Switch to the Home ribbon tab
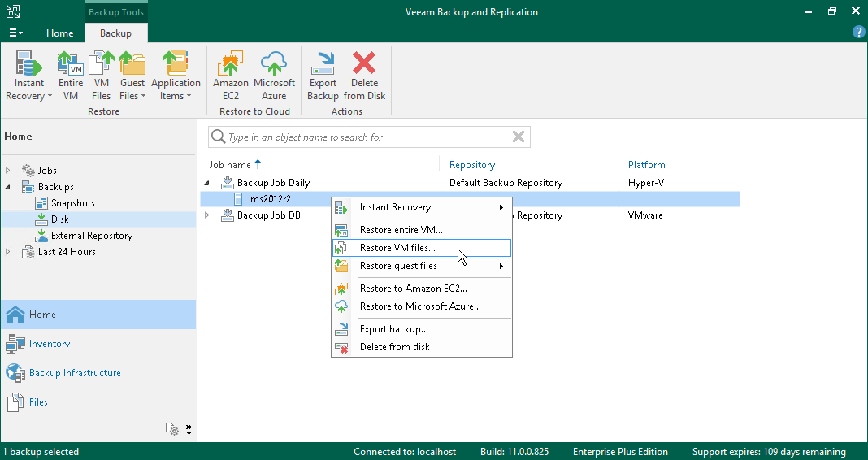Screen dimensions: 868x460 coord(60,33)
